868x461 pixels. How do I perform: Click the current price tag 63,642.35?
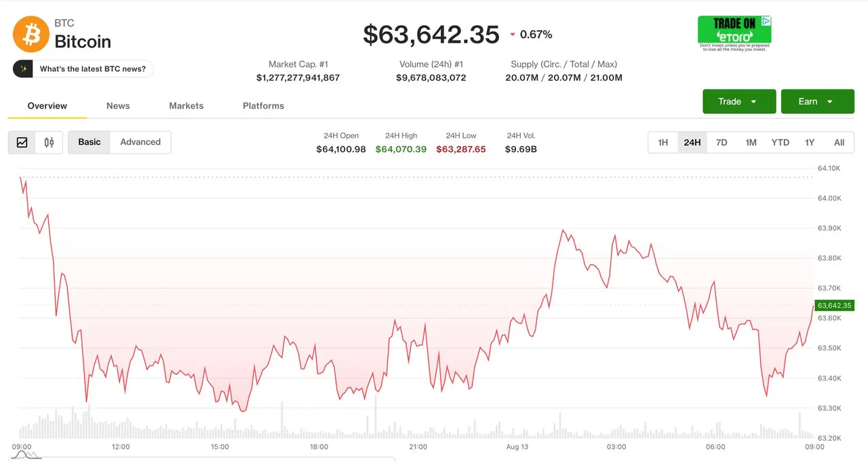coord(834,306)
